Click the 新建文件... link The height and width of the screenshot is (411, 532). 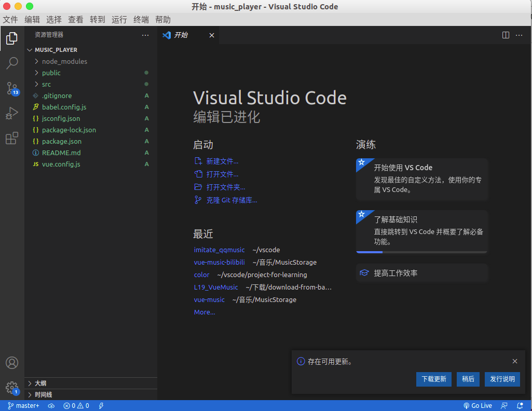pos(222,161)
